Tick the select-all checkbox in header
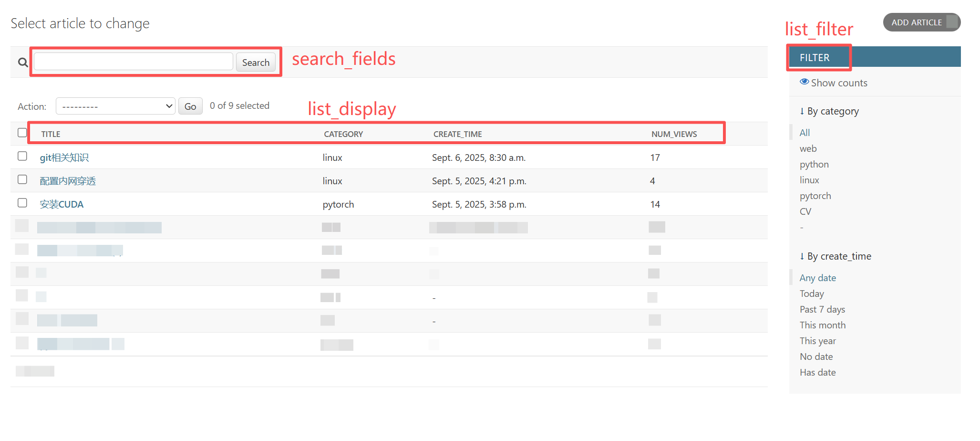This screenshot has width=980, height=441. [22, 133]
